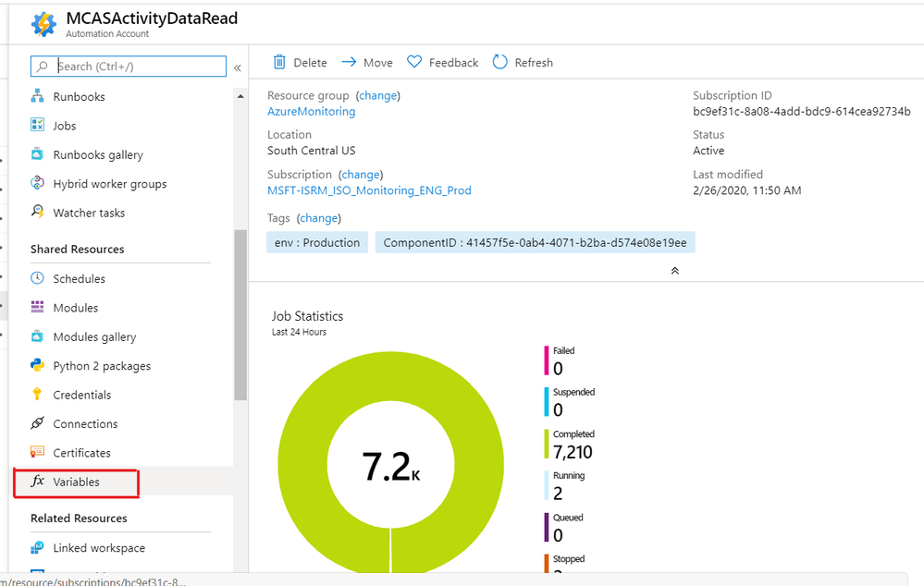Click the Refresh circular arrow icon
The height and width of the screenshot is (586, 924).
pyautogui.click(x=499, y=62)
